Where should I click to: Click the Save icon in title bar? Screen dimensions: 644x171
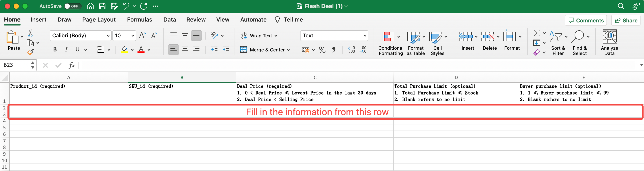point(102,6)
